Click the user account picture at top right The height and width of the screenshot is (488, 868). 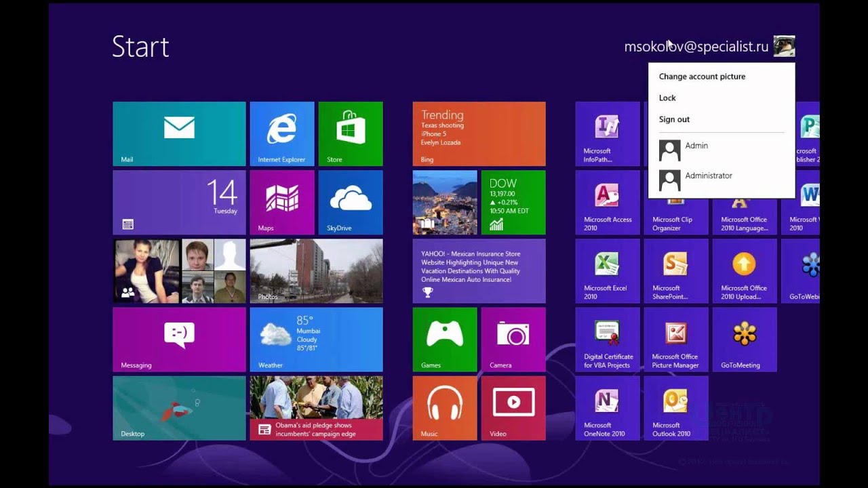click(785, 46)
